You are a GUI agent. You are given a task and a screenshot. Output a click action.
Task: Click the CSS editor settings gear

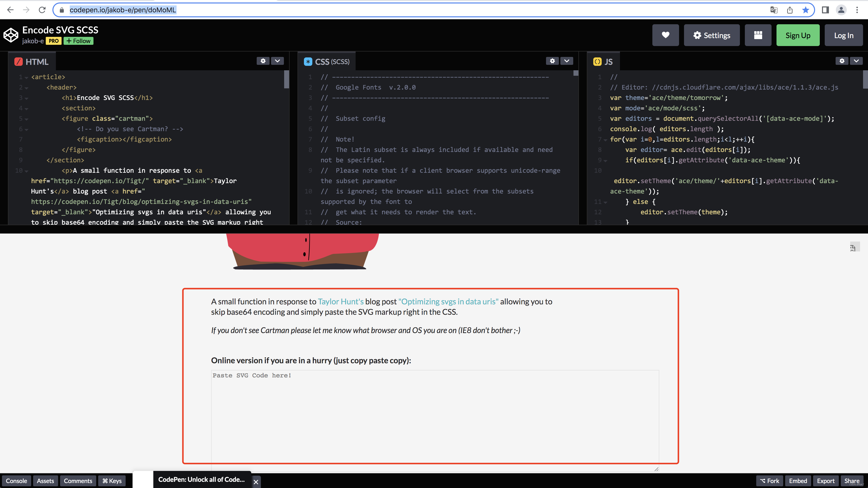tap(552, 61)
